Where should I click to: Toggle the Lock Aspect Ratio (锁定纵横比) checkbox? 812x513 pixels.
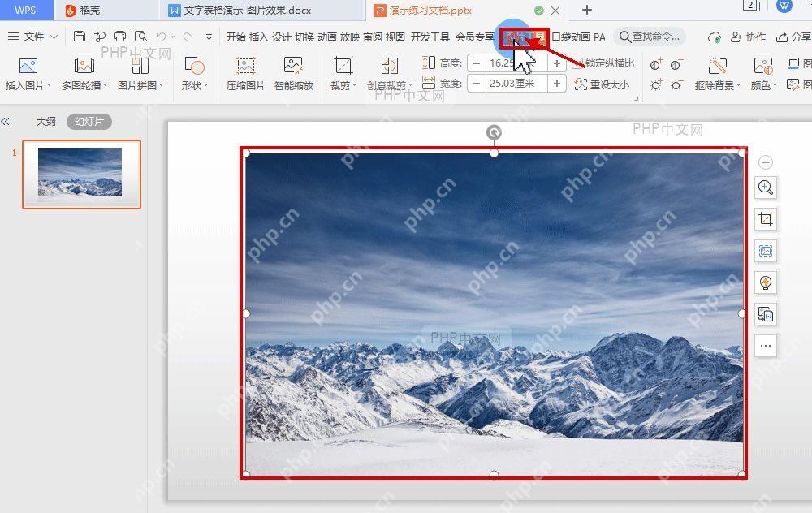click(577, 63)
